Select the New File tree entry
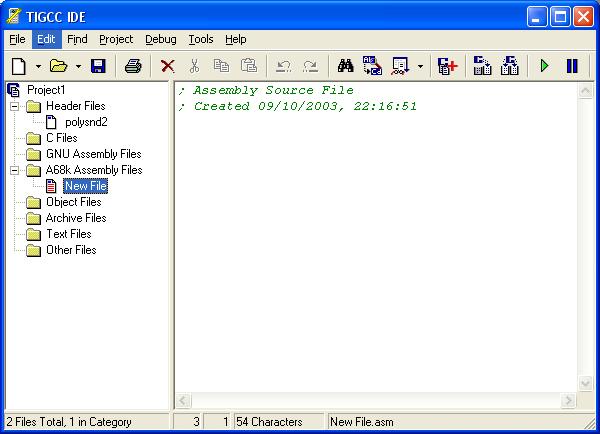 click(86, 186)
